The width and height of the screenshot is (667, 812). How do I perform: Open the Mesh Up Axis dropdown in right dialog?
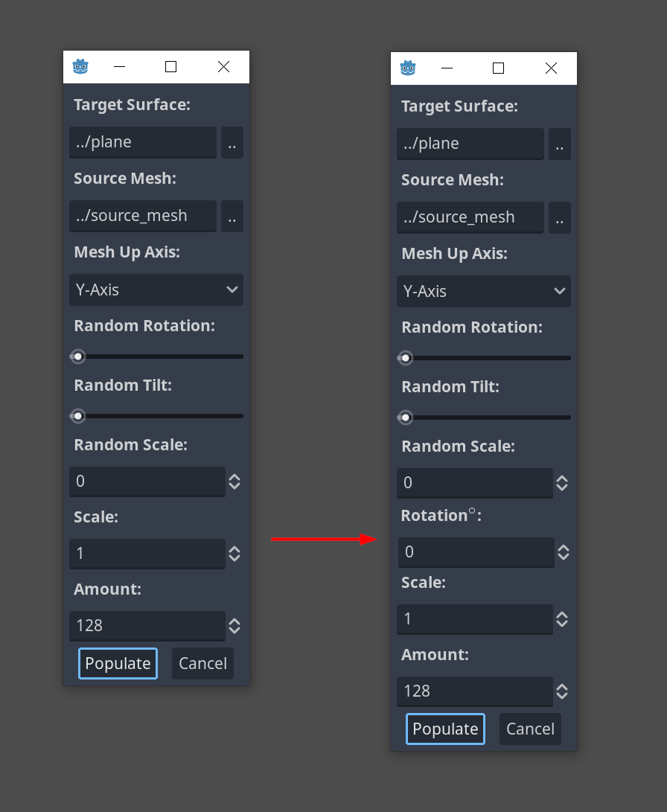(x=484, y=291)
